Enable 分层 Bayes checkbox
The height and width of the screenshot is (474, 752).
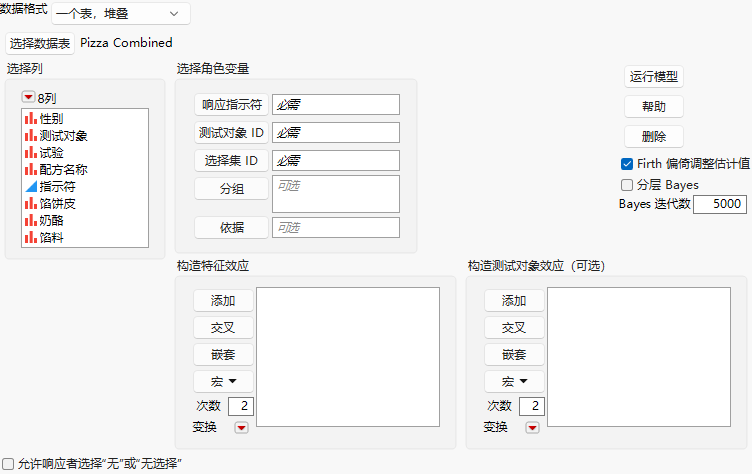[x=627, y=185]
